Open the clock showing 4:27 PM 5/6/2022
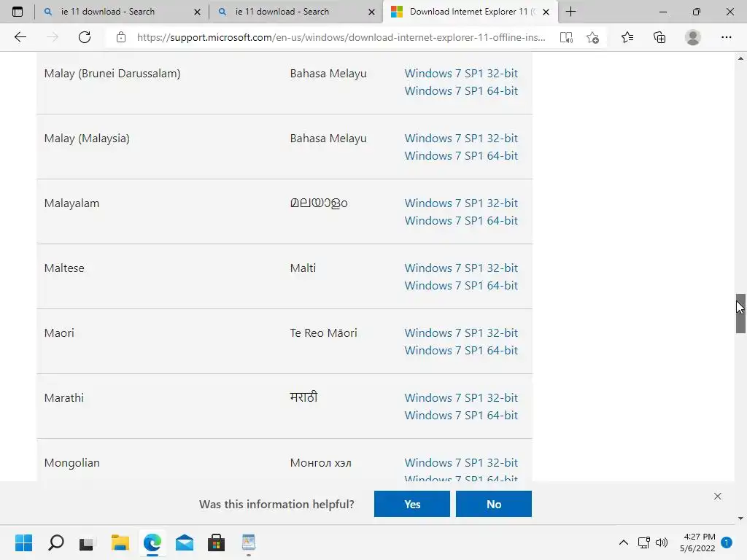The height and width of the screenshot is (560, 747). tap(698, 542)
